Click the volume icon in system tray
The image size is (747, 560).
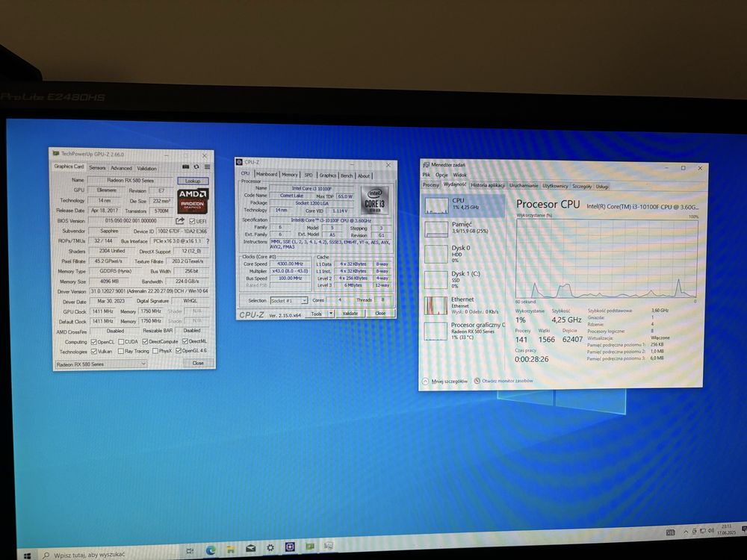tap(710, 530)
